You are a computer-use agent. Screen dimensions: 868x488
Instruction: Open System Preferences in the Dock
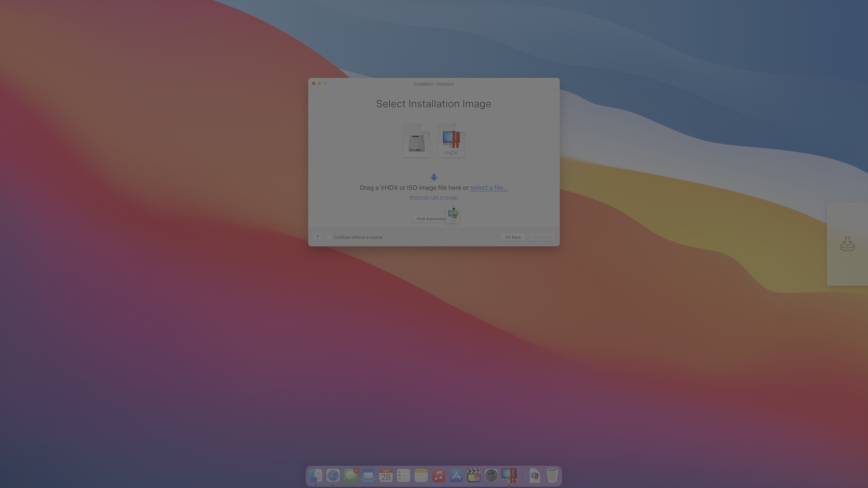pos(491,476)
